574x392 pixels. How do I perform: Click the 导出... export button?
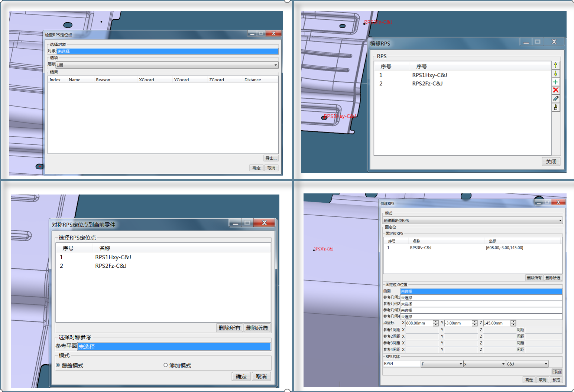271,158
